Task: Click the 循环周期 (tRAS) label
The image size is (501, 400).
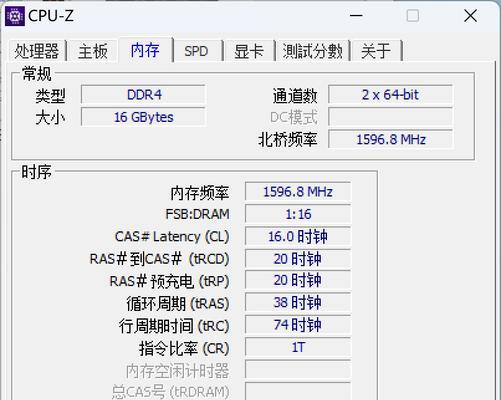Action: point(178,304)
